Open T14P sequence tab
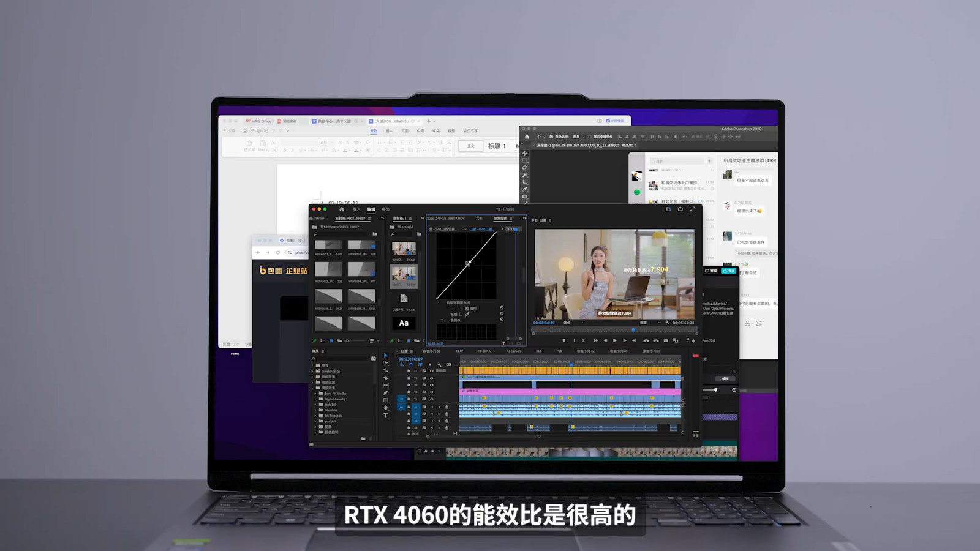The height and width of the screenshot is (551, 980). tap(459, 351)
